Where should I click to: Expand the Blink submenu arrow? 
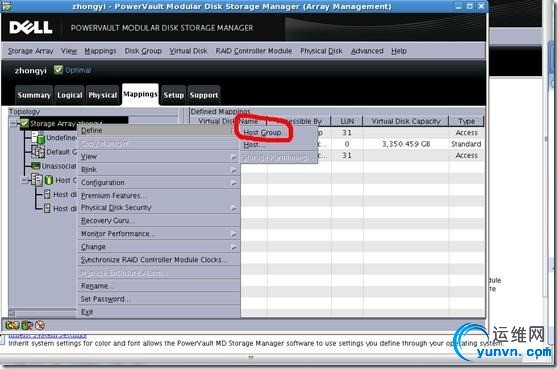233,170
